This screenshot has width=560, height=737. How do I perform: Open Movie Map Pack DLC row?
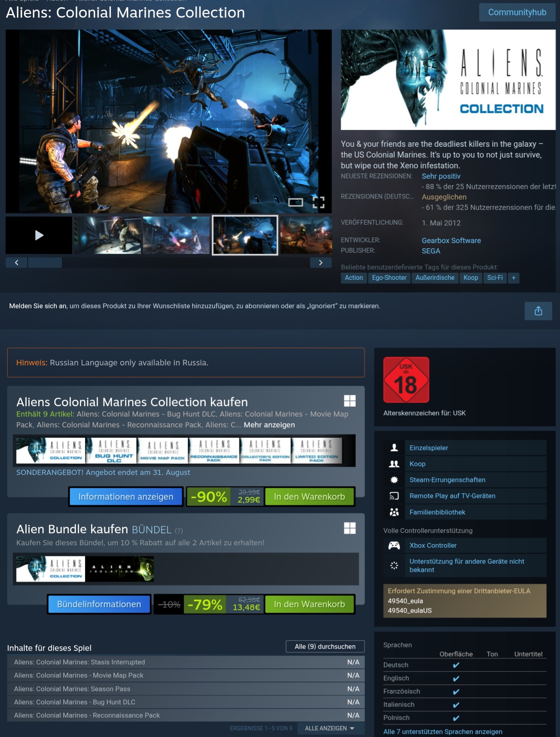tap(186, 675)
